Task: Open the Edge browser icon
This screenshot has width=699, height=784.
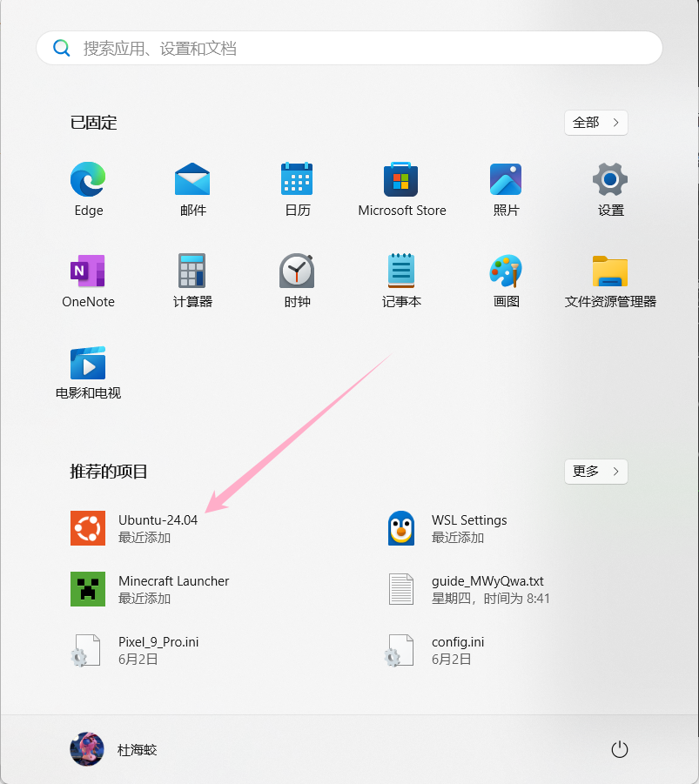Action: point(88,179)
